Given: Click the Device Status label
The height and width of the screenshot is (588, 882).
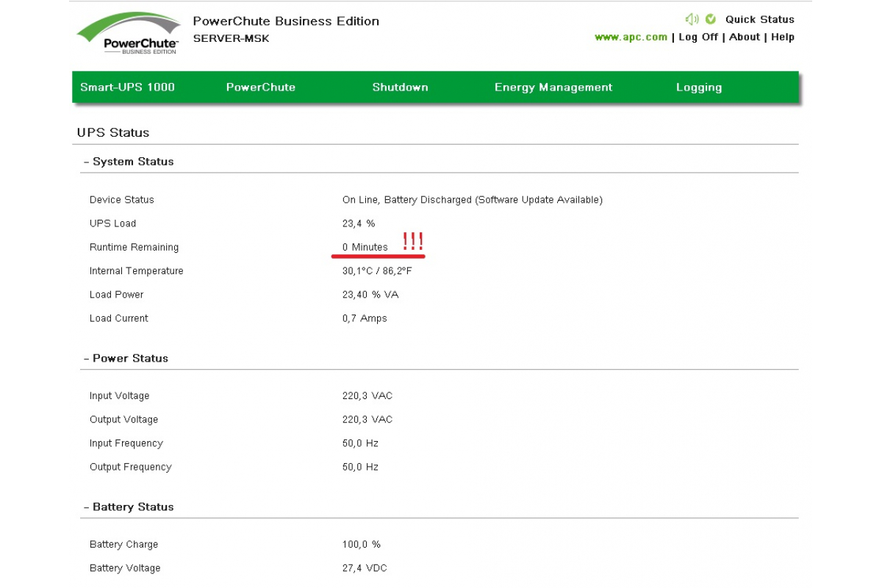Looking at the screenshot, I should [x=122, y=200].
